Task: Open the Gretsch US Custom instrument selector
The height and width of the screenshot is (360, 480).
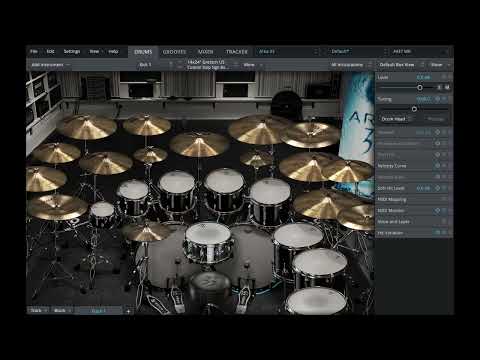Action: (x=208, y=65)
